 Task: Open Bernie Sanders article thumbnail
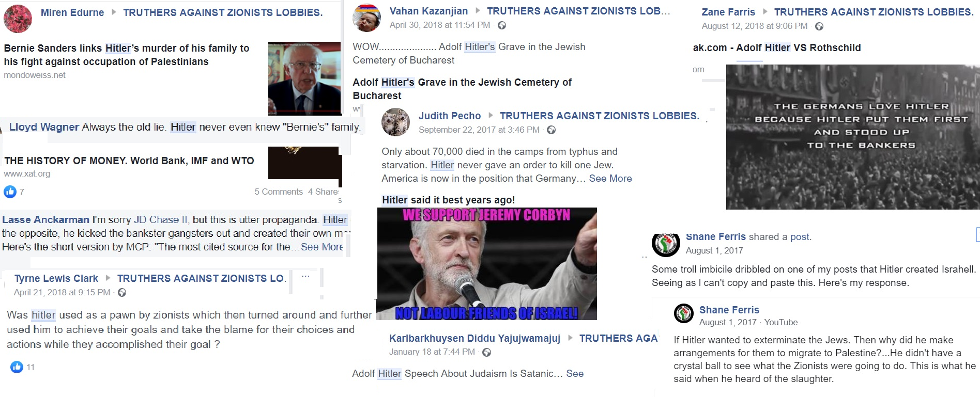point(304,78)
